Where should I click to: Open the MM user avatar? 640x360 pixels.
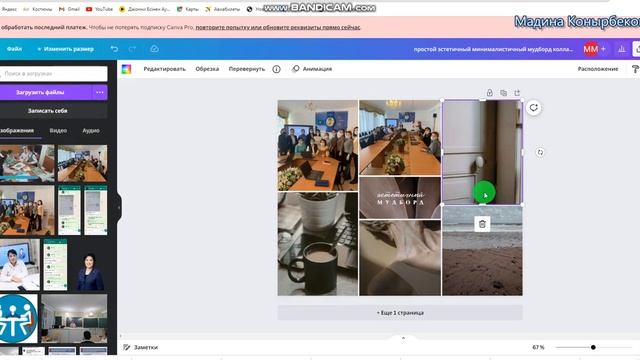[x=590, y=49]
